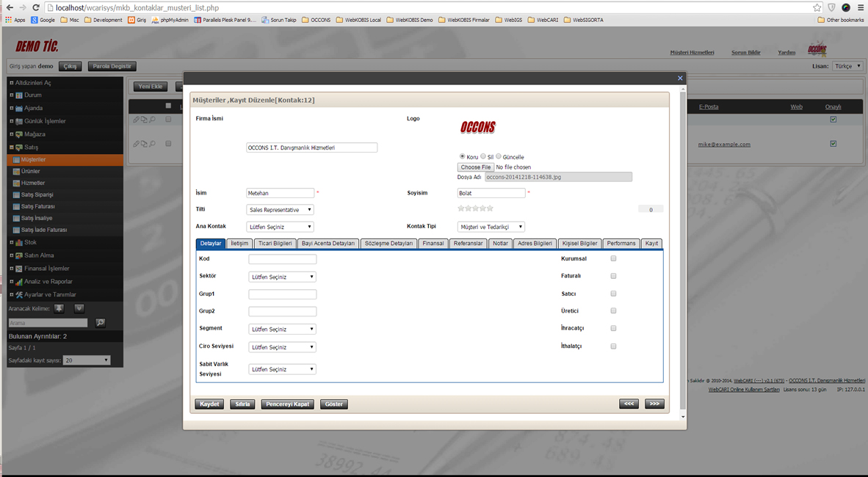Set the rating to five stars

click(x=490, y=208)
